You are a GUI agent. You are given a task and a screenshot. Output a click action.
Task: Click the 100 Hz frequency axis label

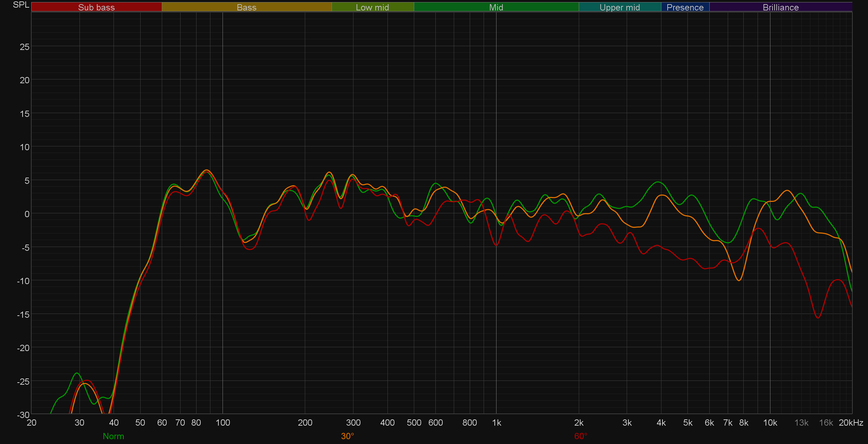coord(223,422)
